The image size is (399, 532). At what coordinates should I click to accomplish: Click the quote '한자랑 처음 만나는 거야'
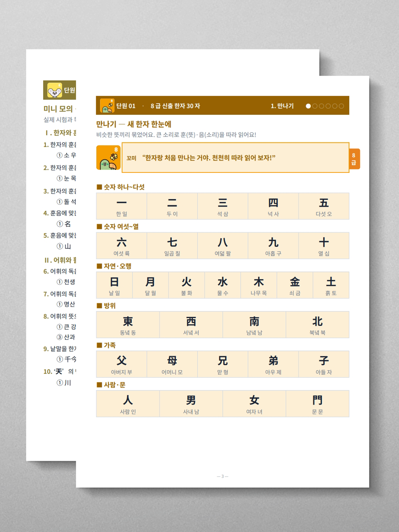[209, 158]
